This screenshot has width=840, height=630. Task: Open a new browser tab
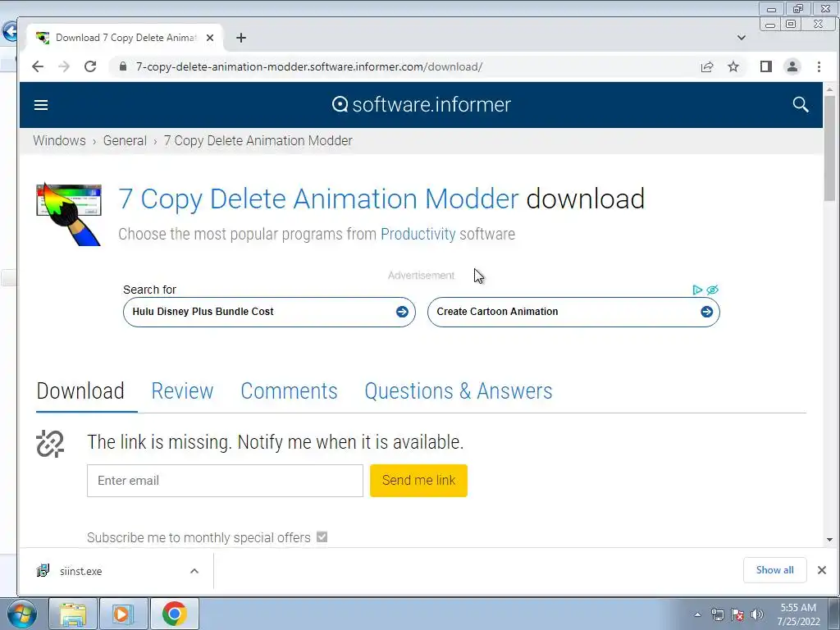coord(241,38)
